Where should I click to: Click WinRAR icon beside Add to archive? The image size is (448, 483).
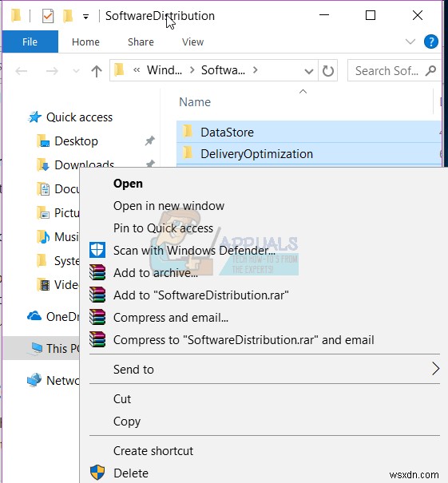click(x=97, y=272)
